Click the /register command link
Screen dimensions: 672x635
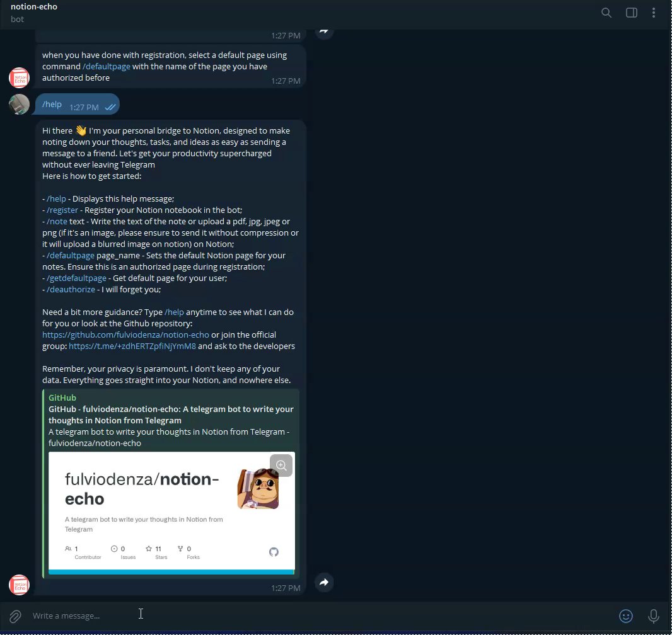(x=62, y=210)
